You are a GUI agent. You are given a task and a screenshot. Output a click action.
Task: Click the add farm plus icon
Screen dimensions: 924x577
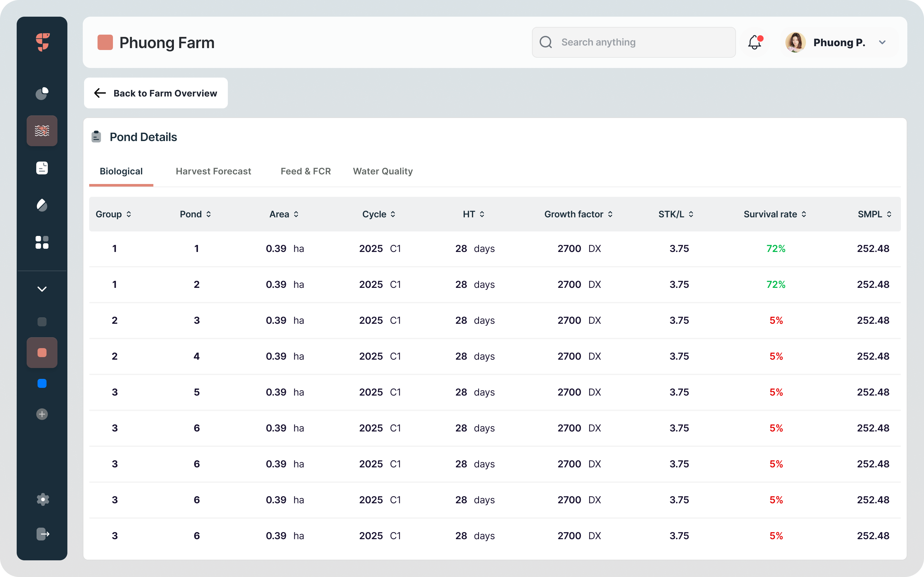pos(42,414)
